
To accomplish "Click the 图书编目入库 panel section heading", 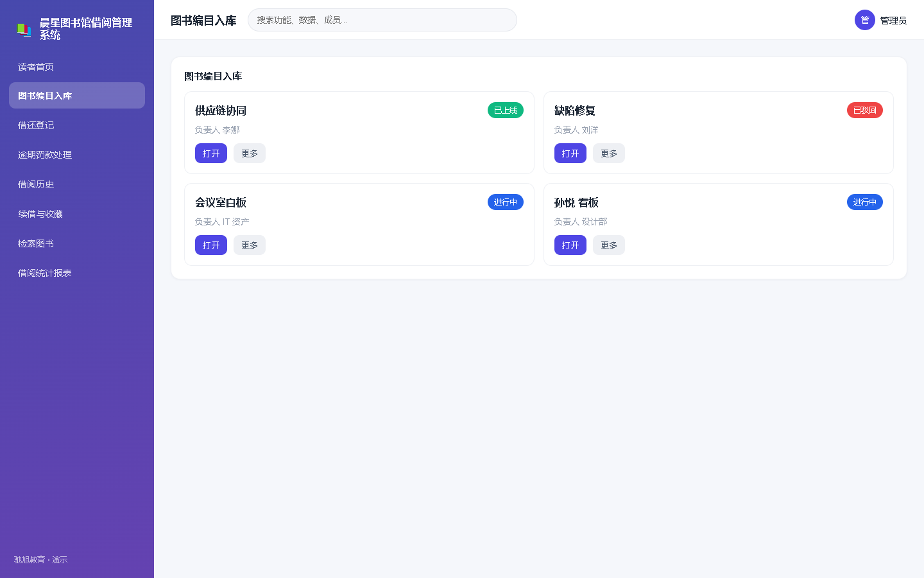I will pyautogui.click(x=213, y=76).
